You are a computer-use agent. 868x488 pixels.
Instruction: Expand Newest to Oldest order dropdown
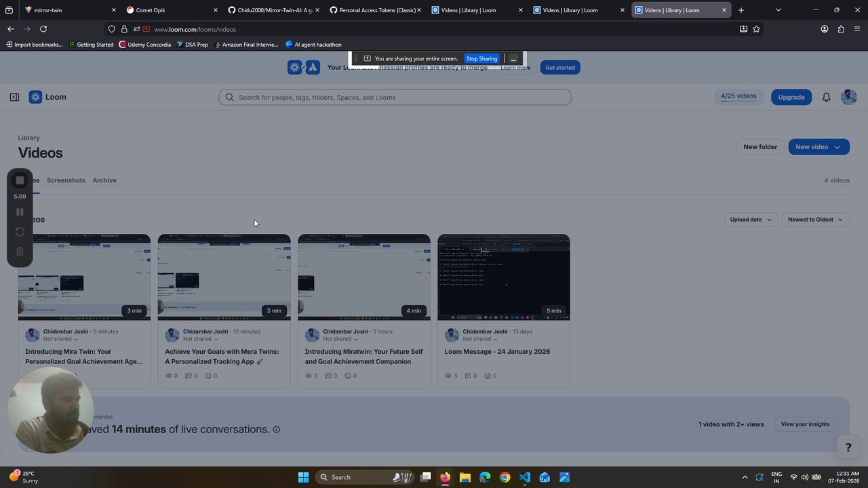pos(816,220)
